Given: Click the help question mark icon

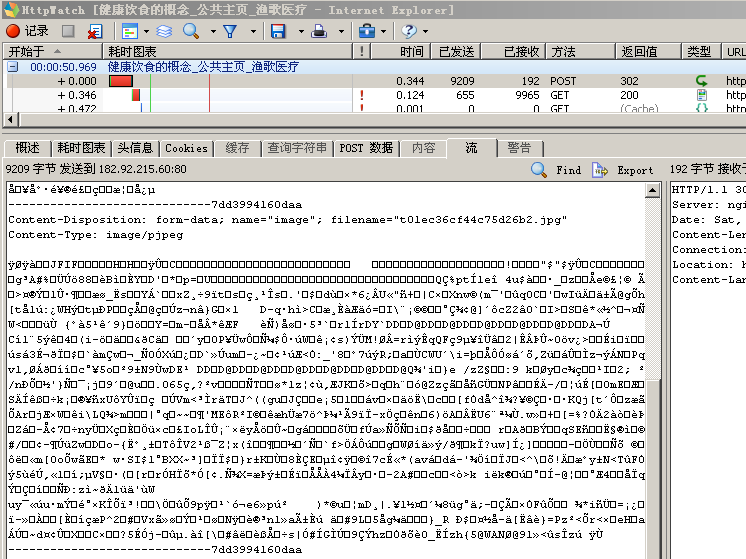Looking at the screenshot, I should pyautogui.click(x=408, y=31).
